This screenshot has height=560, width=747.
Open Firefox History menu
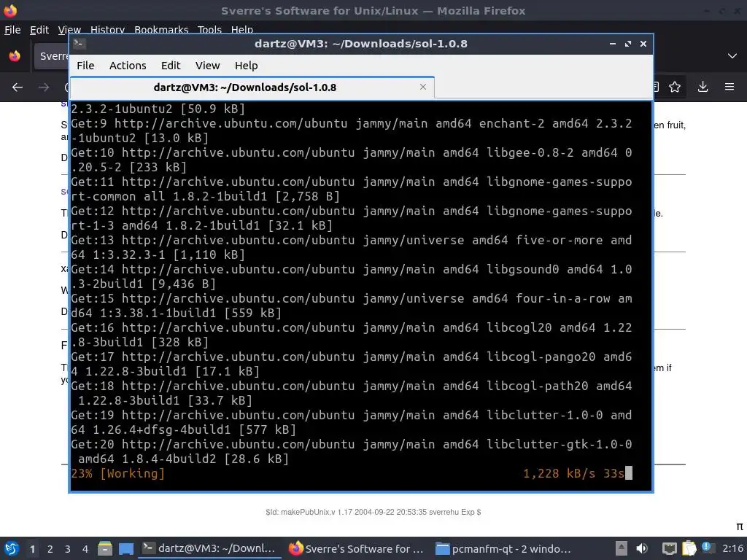point(108,29)
